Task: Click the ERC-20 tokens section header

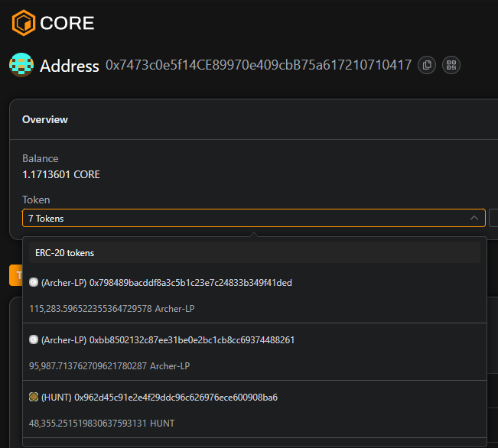Action: tap(255, 253)
